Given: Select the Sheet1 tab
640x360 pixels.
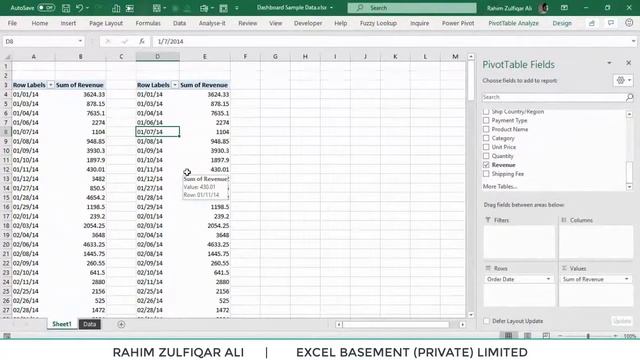Looking at the screenshot, I should coord(62,324).
